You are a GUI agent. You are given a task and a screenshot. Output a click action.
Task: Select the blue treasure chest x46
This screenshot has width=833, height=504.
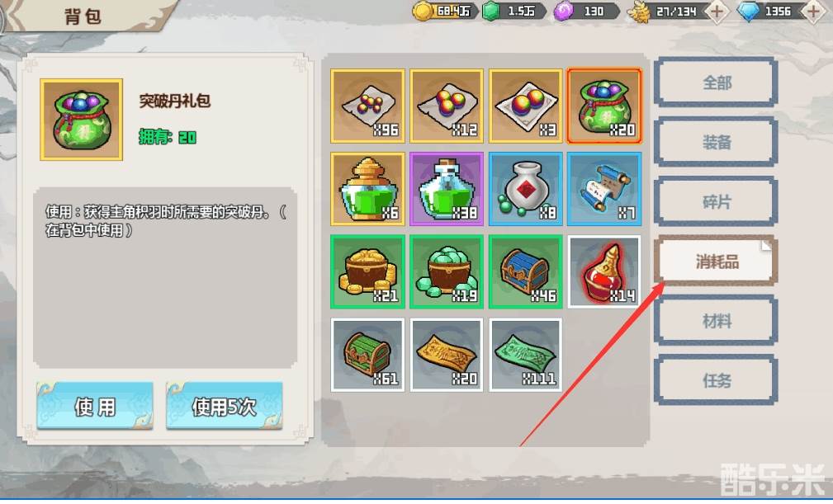click(x=525, y=271)
